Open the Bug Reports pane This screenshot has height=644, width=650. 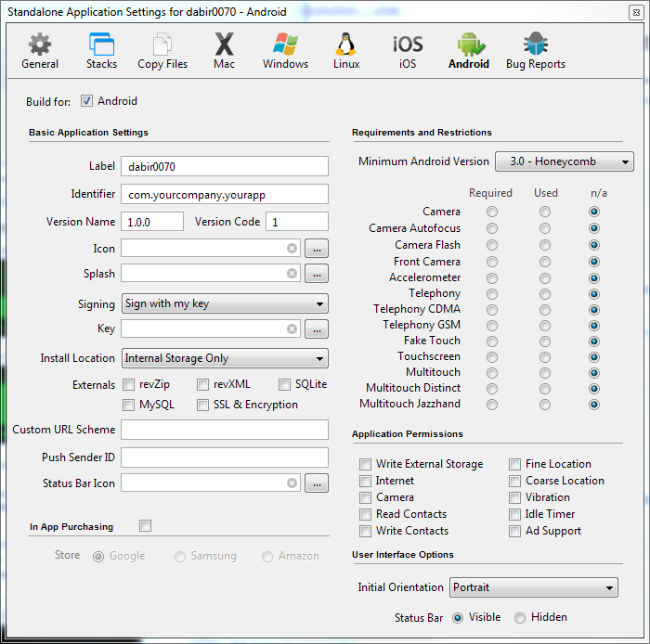535,52
